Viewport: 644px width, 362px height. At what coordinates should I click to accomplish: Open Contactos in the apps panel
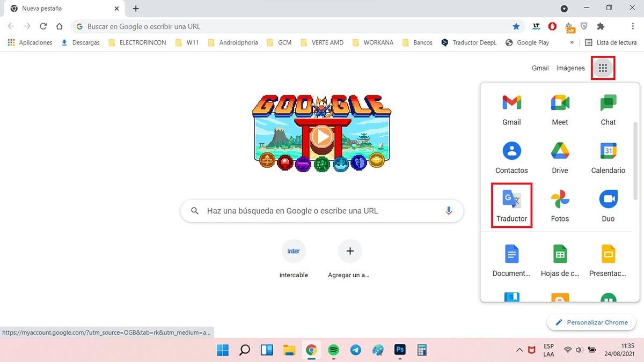coord(511,159)
